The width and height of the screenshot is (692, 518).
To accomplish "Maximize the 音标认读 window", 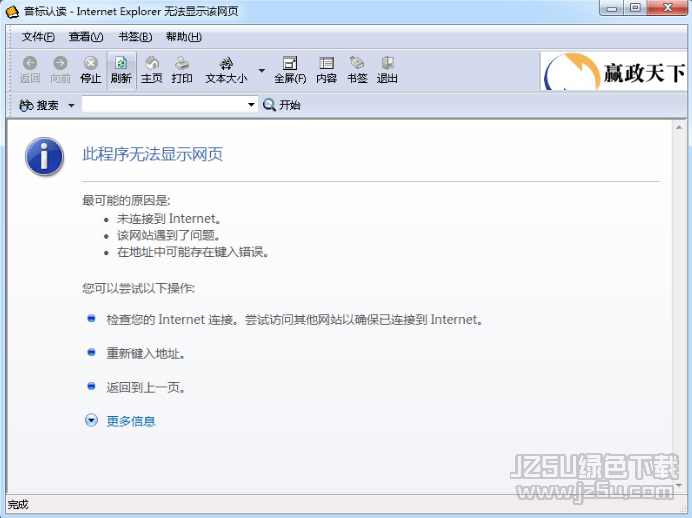I will pos(635,8).
